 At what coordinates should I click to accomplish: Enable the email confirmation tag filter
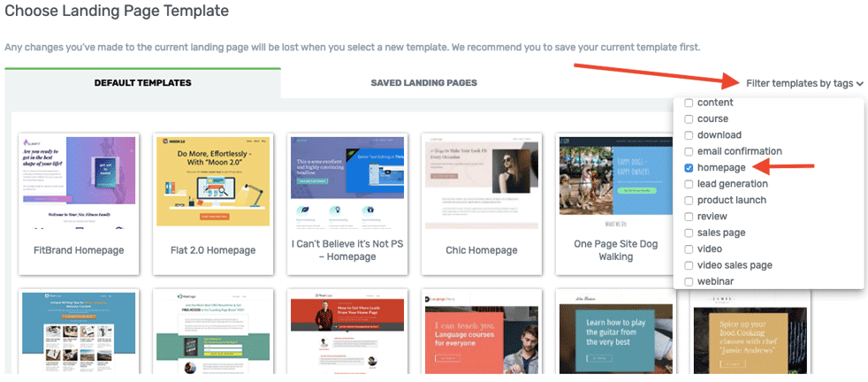[x=689, y=152]
